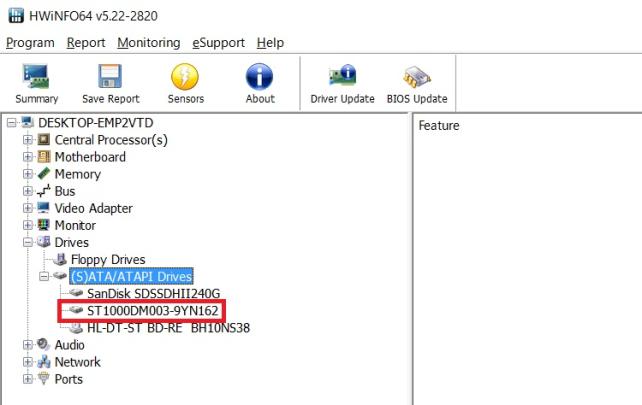Click the Video Adapter node icon
The height and width of the screenshot is (405, 642).
[44, 208]
